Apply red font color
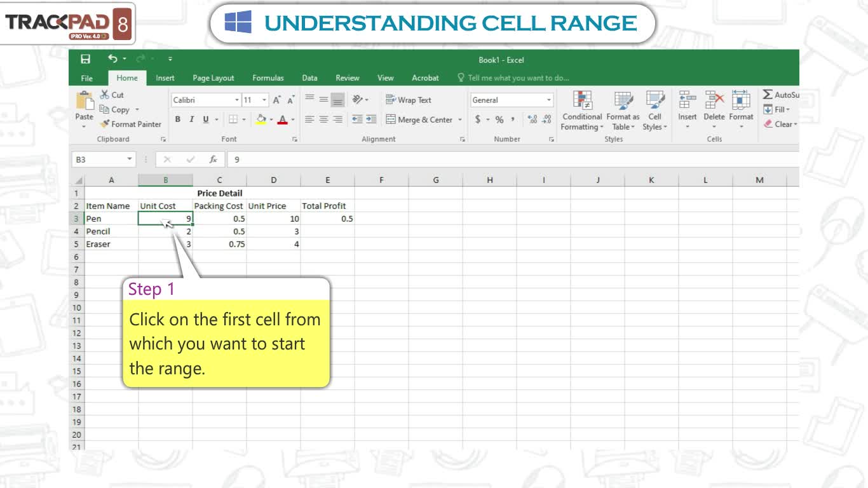868x488 pixels. click(x=283, y=119)
